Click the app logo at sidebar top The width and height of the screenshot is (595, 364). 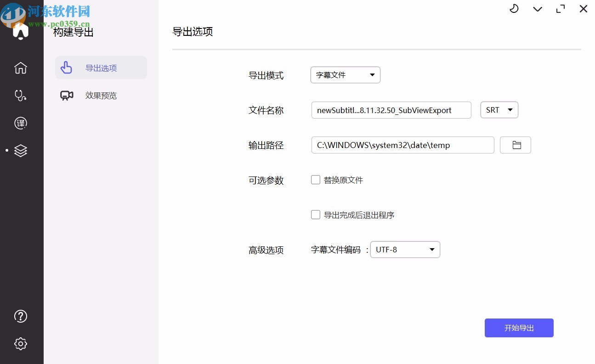pos(21,30)
